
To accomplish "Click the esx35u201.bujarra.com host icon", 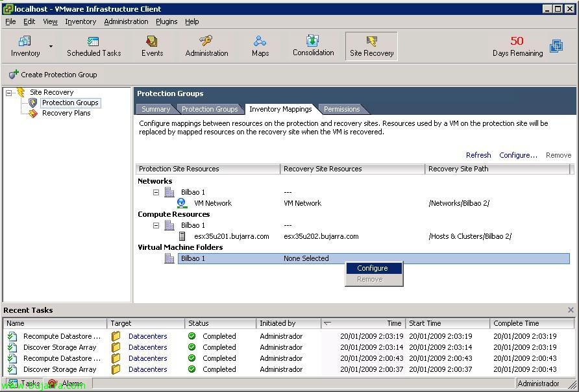I will (182, 236).
